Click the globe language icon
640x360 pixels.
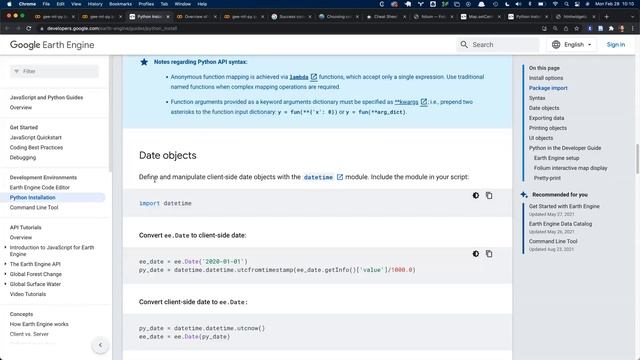(556, 44)
